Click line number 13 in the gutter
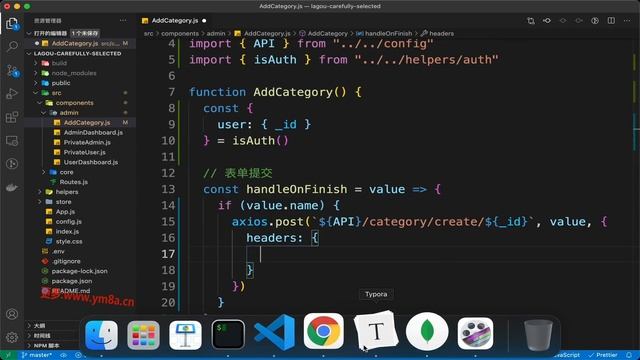The width and height of the screenshot is (640, 360). coord(168,189)
